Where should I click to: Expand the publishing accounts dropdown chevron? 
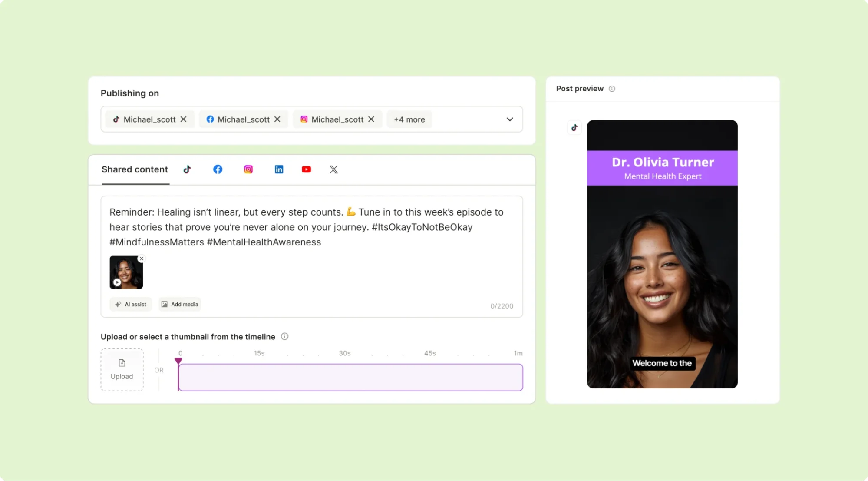(x=509, y=119)
